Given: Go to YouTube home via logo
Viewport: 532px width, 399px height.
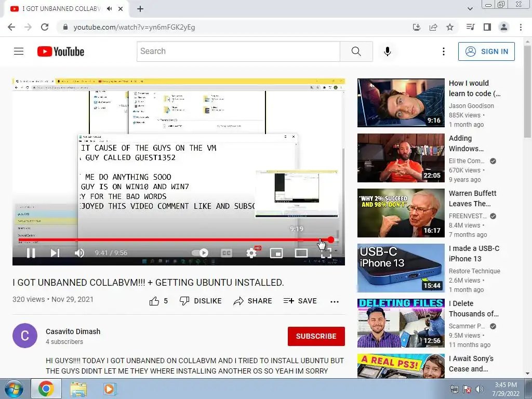Looking at the screenshot, I should (x=61, y=51).
